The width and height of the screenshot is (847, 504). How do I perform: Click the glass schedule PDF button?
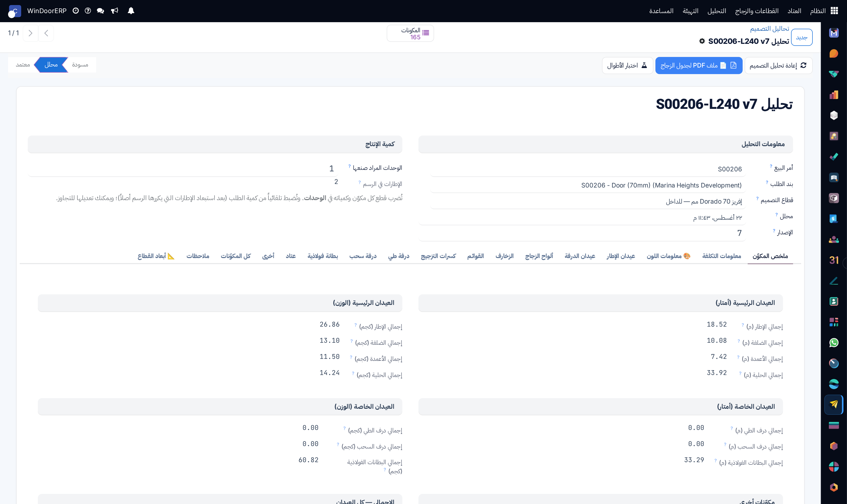(x=699, y=65)
